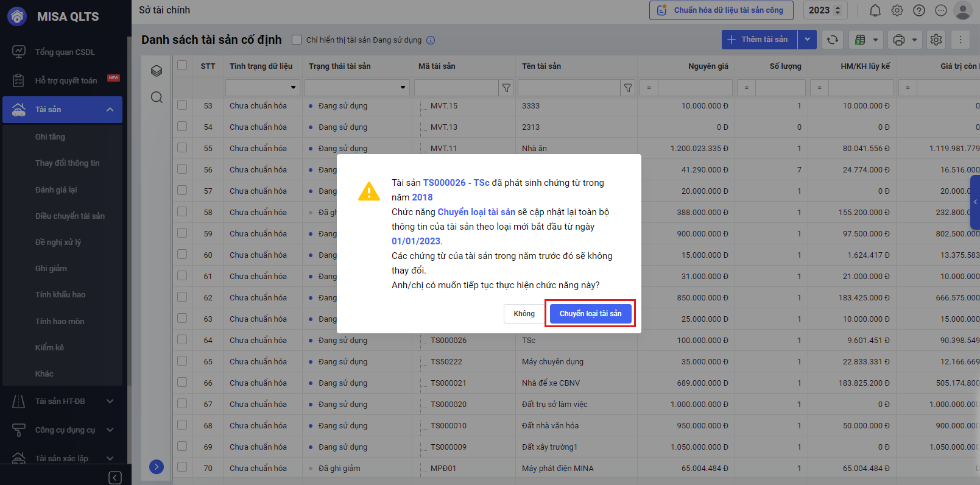The image size is (980, 485).
Task: Click the notification bell icon
Action: (875, 10)
